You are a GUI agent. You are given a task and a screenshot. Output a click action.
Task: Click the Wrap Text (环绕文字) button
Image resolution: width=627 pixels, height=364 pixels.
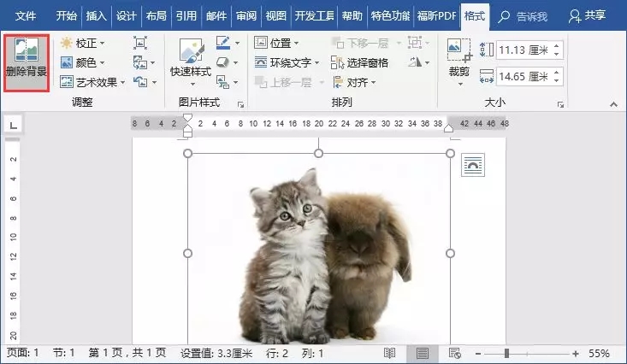pyautogui.click(x=287, y=62)
